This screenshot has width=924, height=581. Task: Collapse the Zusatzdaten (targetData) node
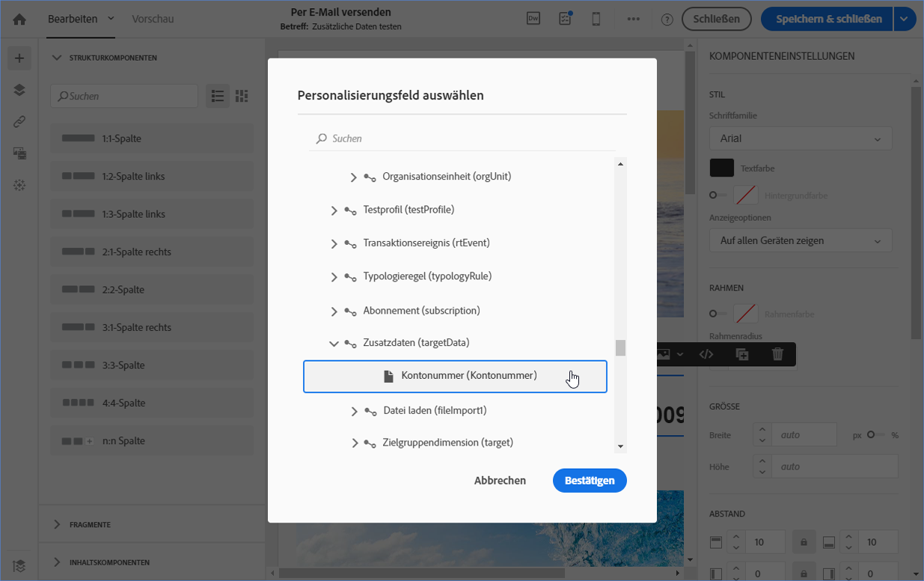click(334, 343)
